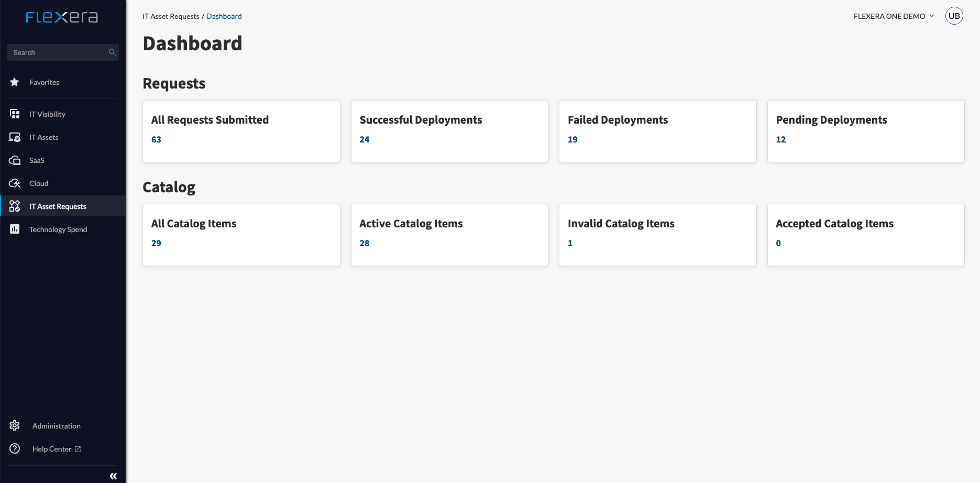This screenshot has width=980, height=483.
Task: Click the search magnifier icon
Action: (112, 52)
